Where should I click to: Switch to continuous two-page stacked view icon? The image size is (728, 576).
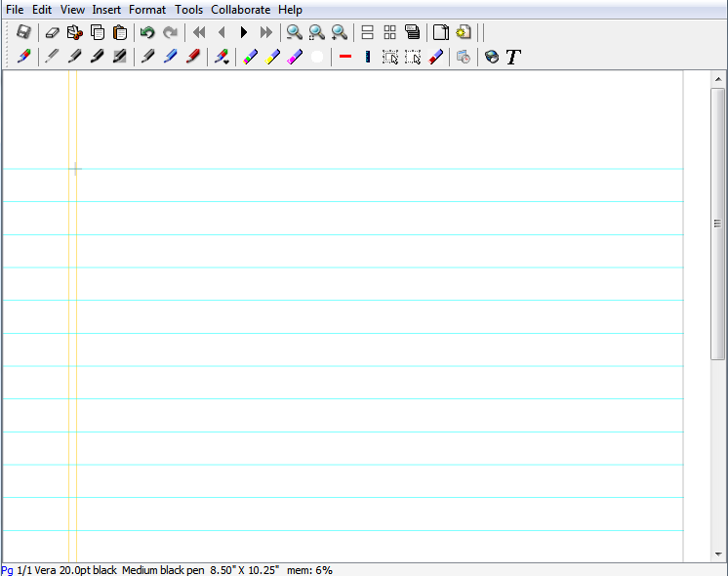pyautogui.click(x=367, y=32)
